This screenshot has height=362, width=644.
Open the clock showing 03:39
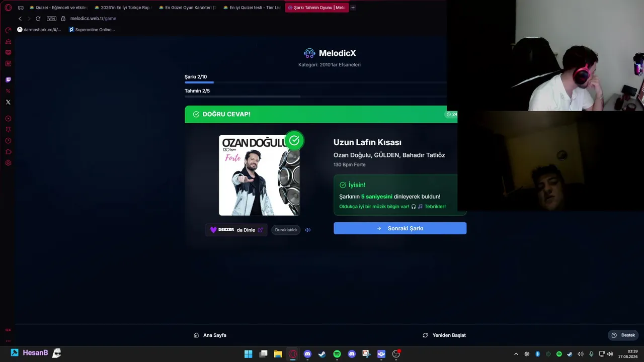click(629, 354)
